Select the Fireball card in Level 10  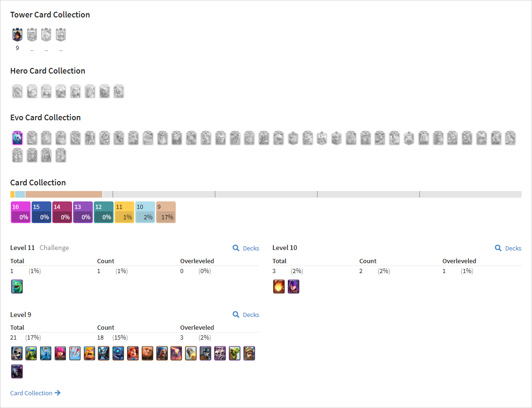point(279,286)
